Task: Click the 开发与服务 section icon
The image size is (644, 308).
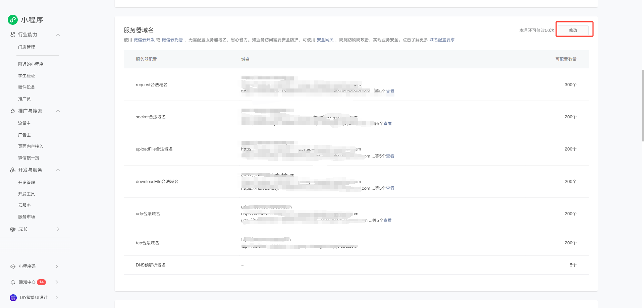Action: (x=13, y=170)
